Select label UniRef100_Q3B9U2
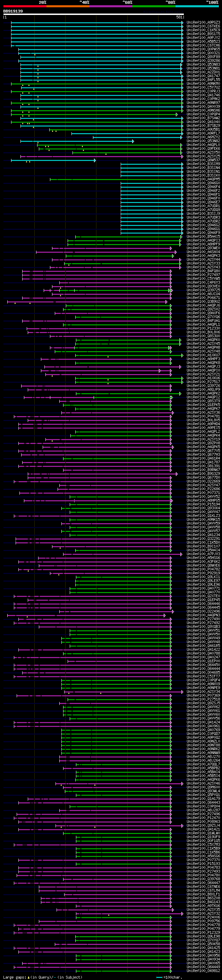Screen dimensions: 222x980 click(203, 302)
